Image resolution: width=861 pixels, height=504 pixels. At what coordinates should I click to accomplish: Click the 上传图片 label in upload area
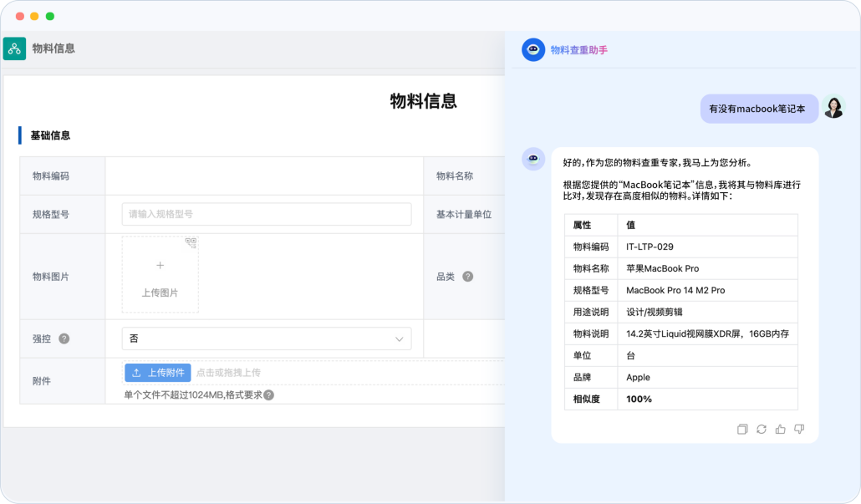[160, 293]
